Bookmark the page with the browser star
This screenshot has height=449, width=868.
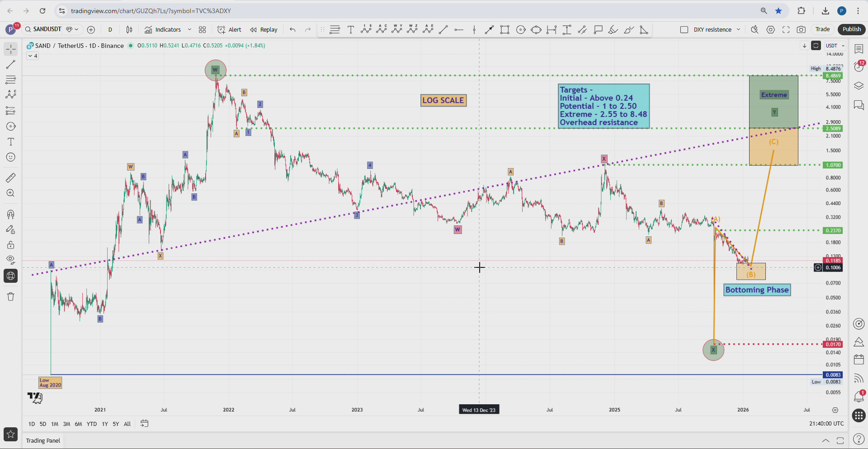point(779,10)
